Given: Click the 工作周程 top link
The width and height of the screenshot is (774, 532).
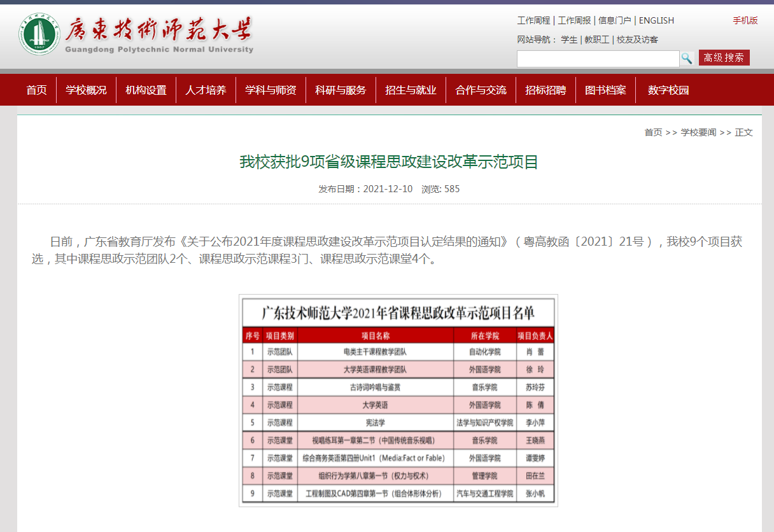Looking at the screenshot, I should pos(533,20).
